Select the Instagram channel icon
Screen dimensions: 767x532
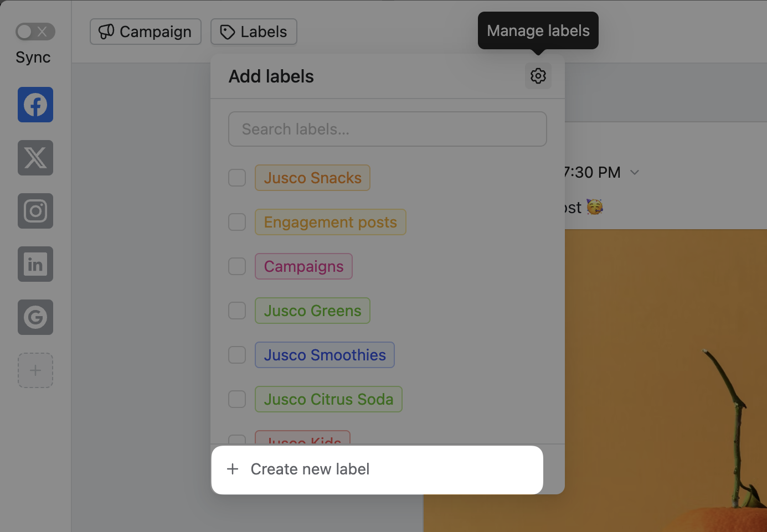tap(35, 211)
